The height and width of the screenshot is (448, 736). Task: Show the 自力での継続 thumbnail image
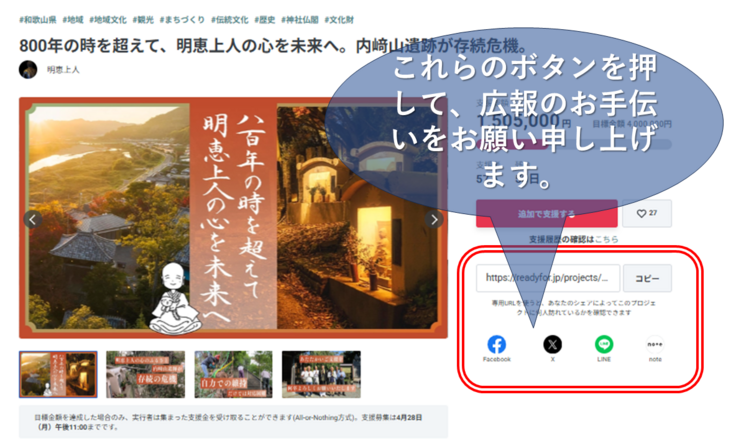[233, 374]
